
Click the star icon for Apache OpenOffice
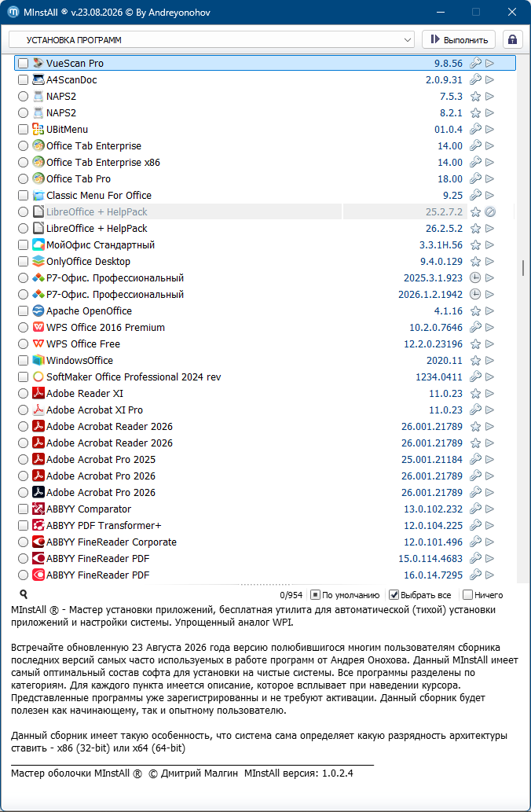tap(475, 310)
